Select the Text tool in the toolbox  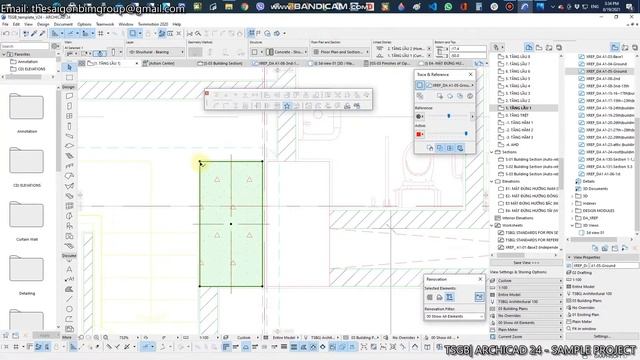coord(69,269)
